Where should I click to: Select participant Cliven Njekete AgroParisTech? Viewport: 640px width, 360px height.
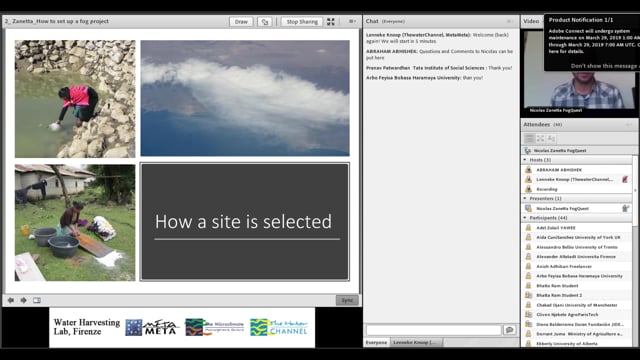(577, 315)
